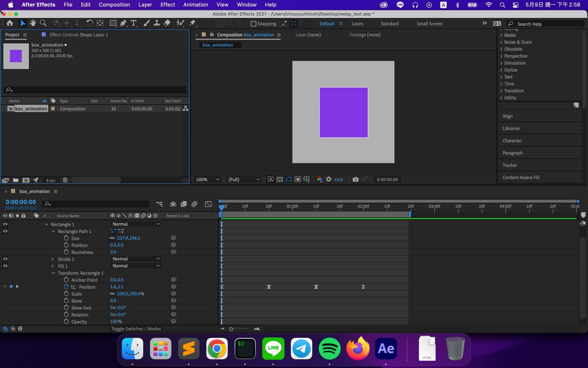Open the Composition menu
Screen dimensions: 588x368
tap(114, 5)
